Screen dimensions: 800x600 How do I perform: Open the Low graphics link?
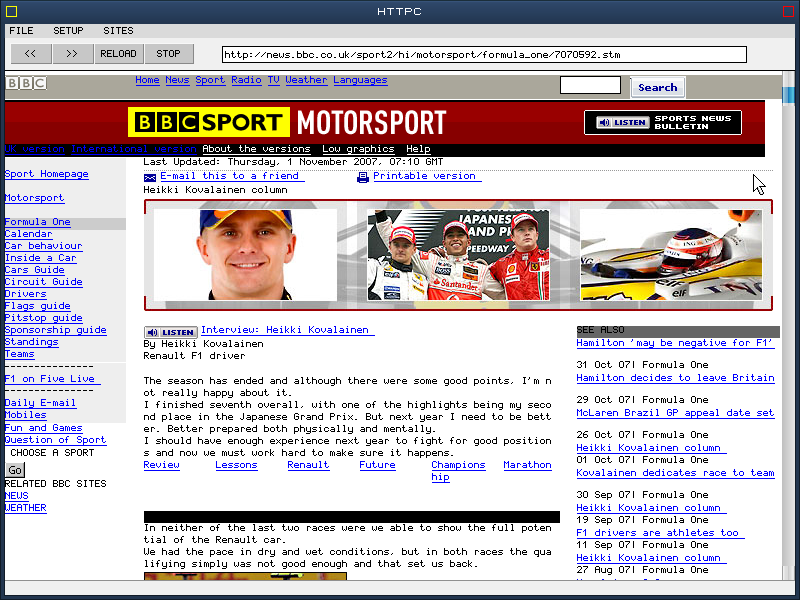(358, 149)
